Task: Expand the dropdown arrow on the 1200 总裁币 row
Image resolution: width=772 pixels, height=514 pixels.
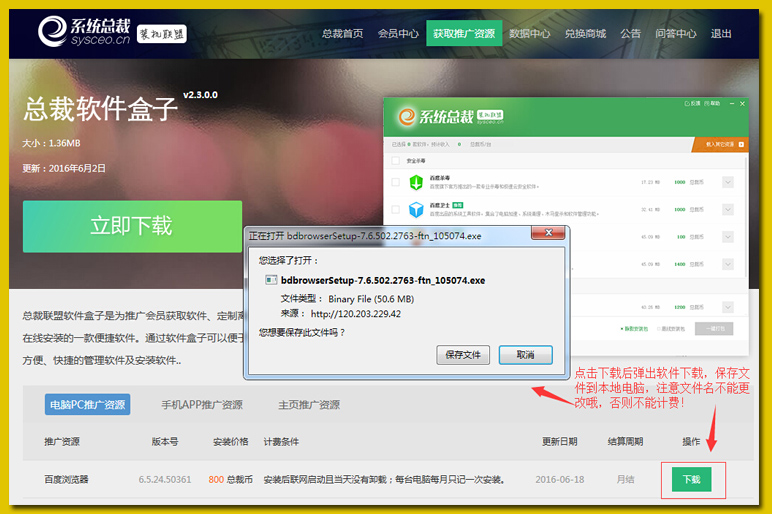Action: [728, 307]
